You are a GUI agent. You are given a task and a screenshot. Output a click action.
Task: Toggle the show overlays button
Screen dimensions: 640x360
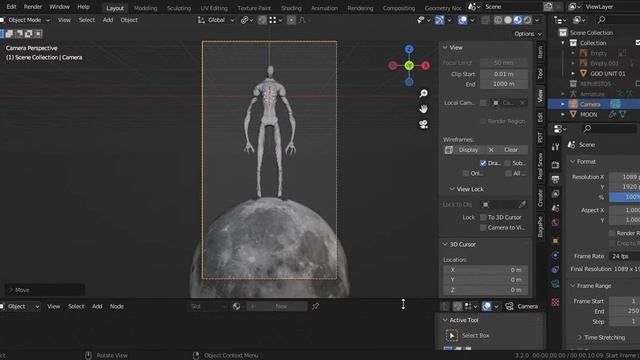click(462, 20)
